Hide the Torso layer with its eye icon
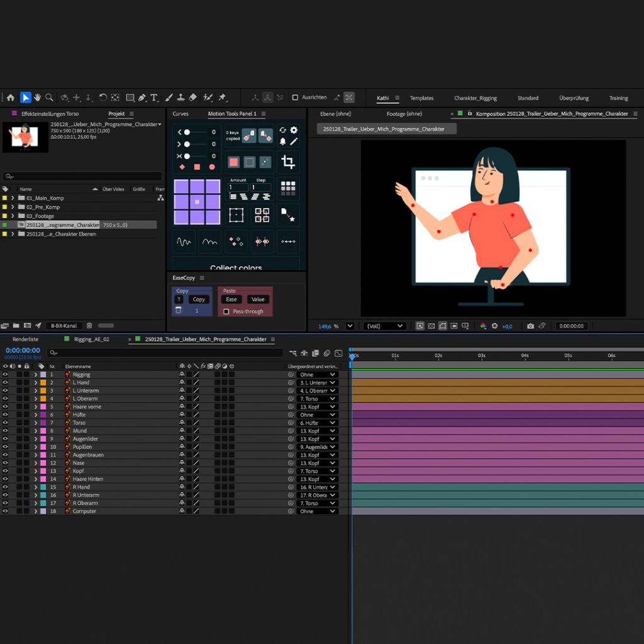 5,423
